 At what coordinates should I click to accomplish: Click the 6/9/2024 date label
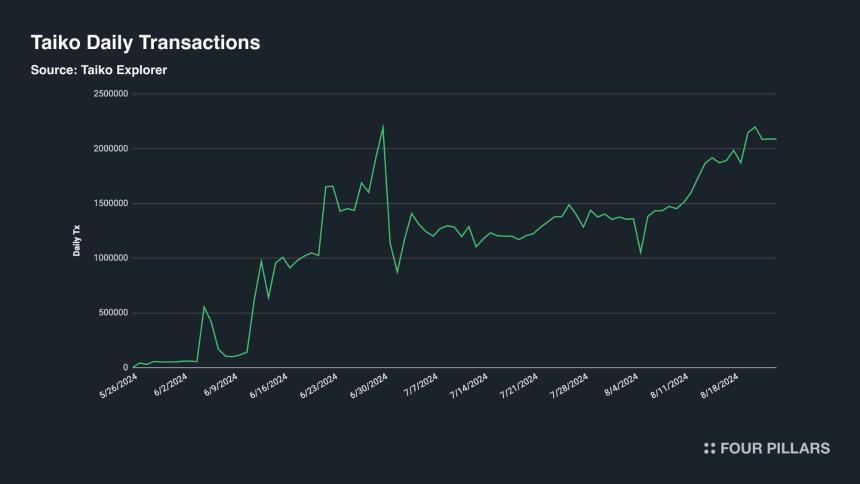tap(220, 385)
